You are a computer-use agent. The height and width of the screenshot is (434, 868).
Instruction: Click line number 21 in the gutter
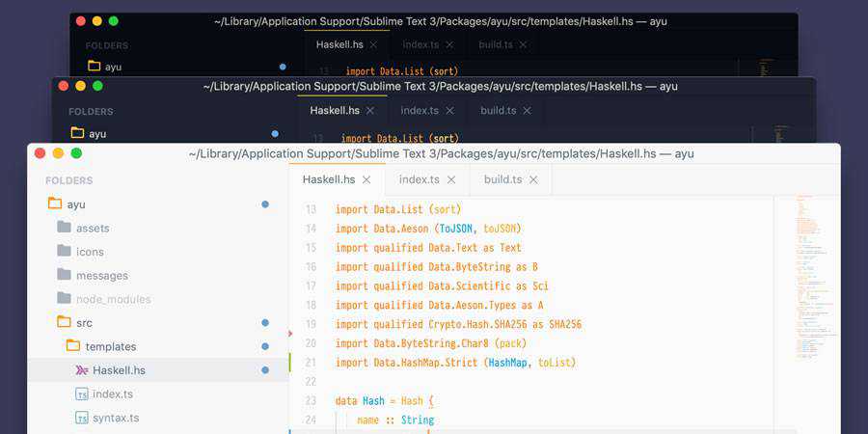pyautogui.click(x=311, y=363)
